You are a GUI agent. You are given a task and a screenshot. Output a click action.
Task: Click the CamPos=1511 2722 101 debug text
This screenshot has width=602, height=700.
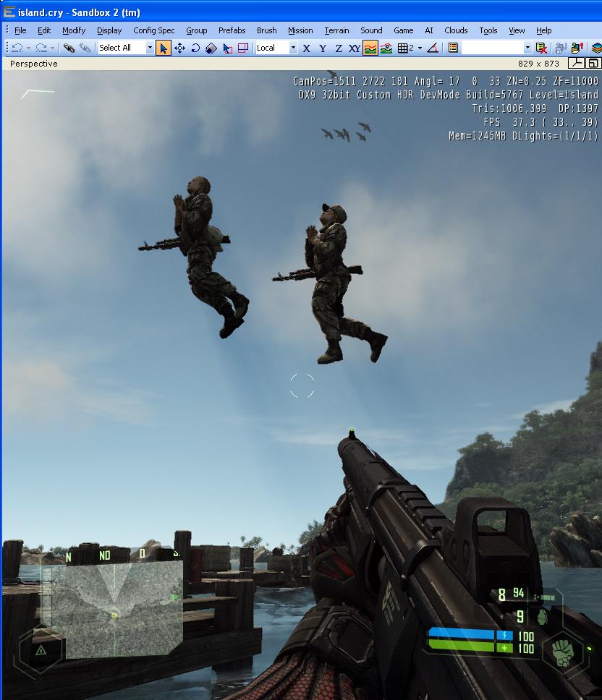[350, 81]
